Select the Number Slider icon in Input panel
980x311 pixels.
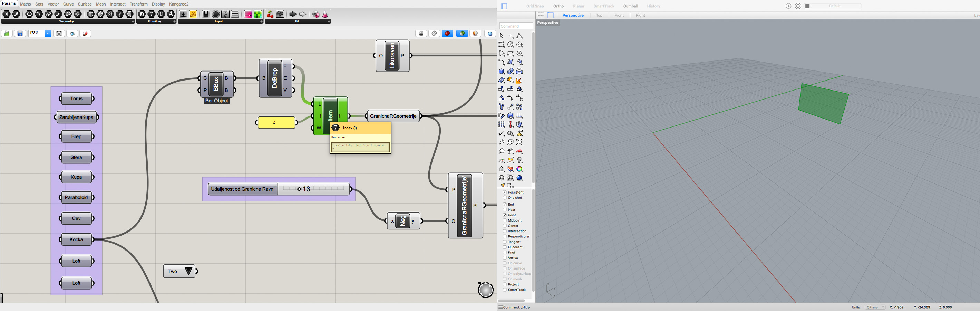pos(183,14)
